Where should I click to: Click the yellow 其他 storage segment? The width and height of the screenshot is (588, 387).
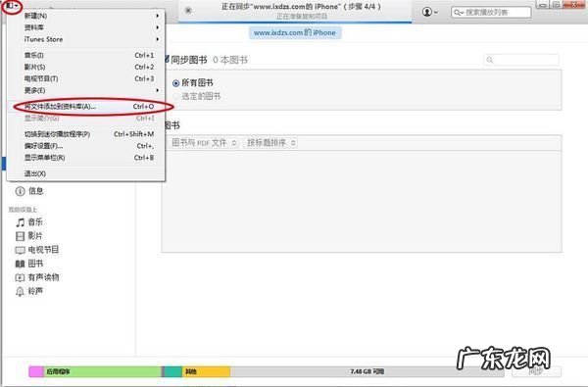206,371
